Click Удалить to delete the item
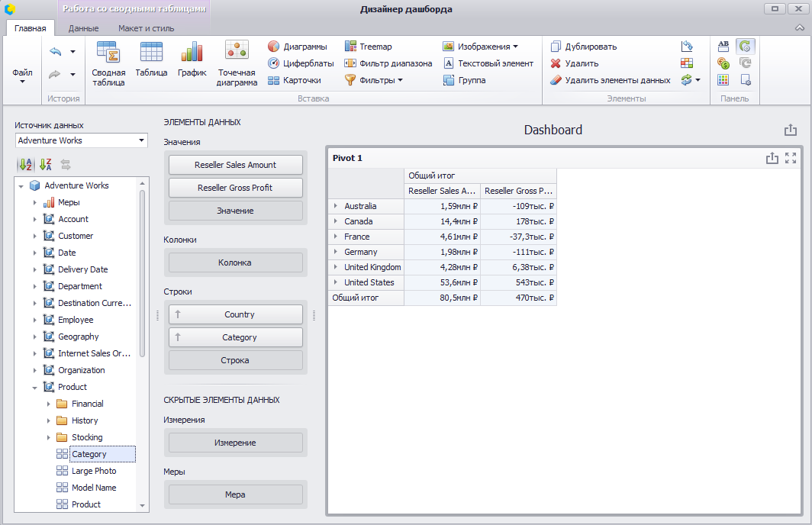 click(575, 63)
